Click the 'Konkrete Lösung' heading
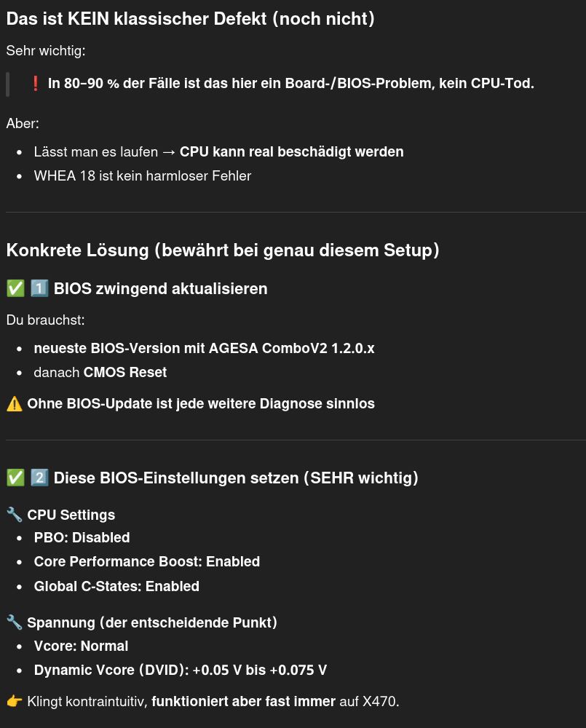 222,250
